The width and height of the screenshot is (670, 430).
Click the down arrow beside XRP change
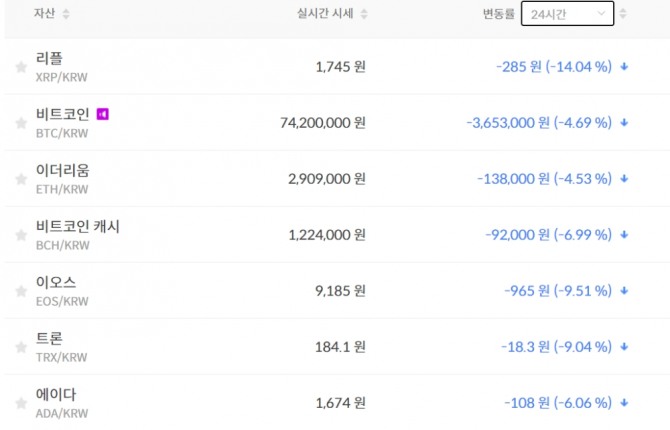(624, 67)
